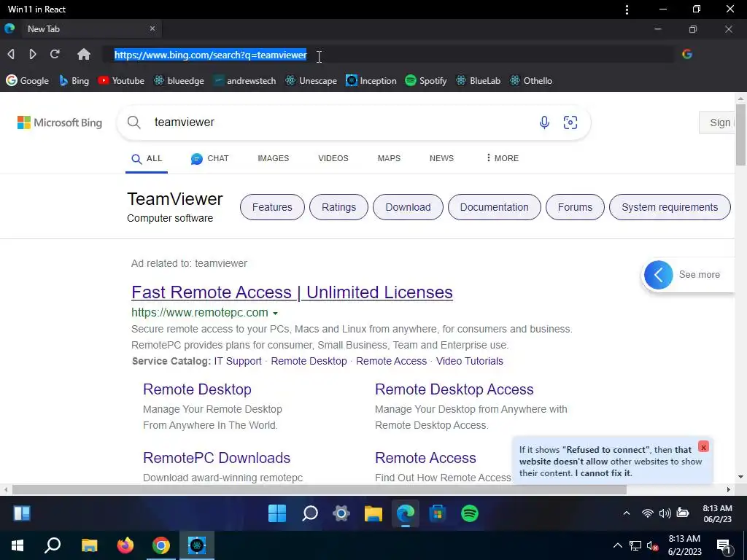747x560 pixels.
Task: Open the Othello bookmark
Action: click(531, 80)
